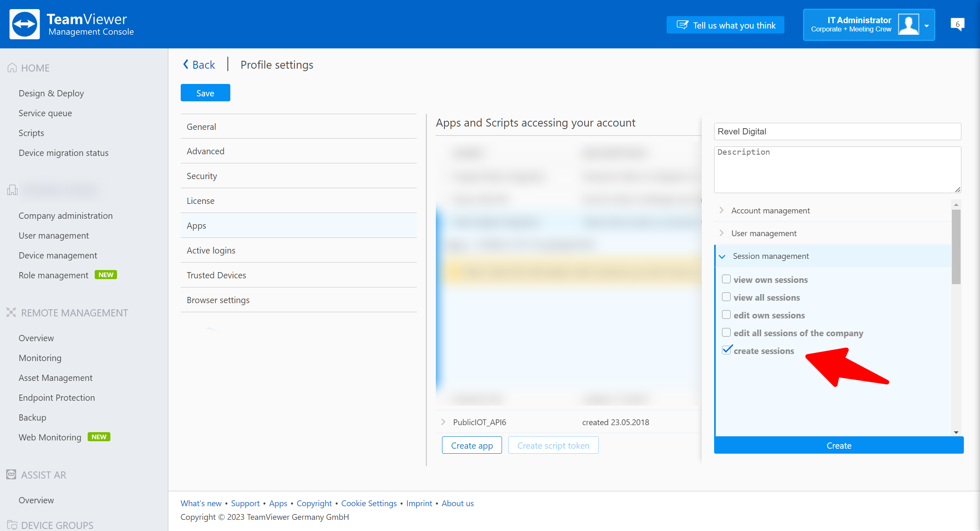Open Role management in sidebar
The image size is (980, 531).
53,275
